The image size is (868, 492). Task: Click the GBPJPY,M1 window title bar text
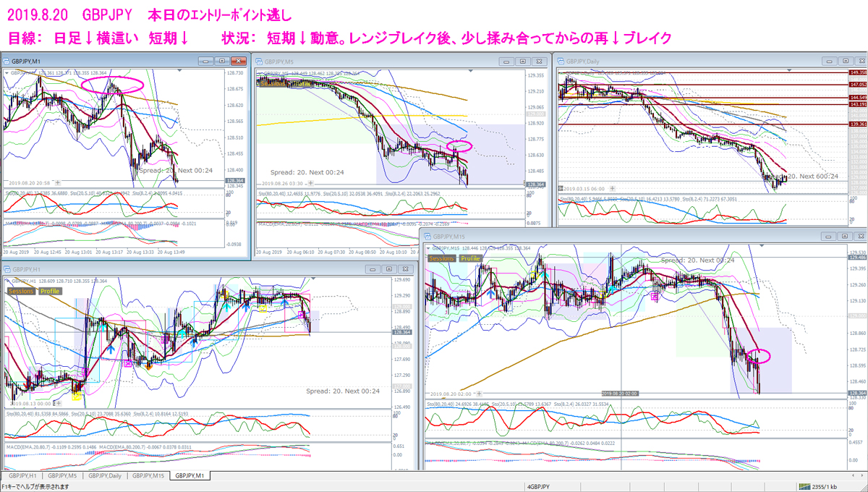tap(25, 61)
